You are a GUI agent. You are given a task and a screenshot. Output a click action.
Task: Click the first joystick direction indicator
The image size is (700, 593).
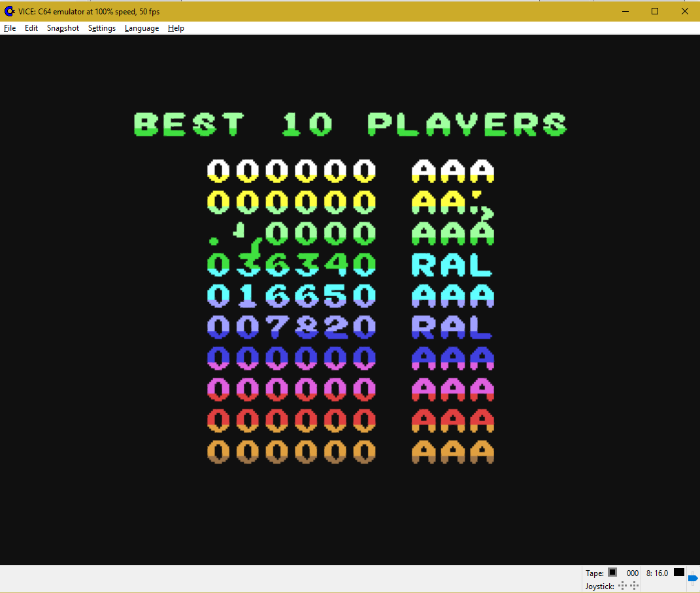622,586
